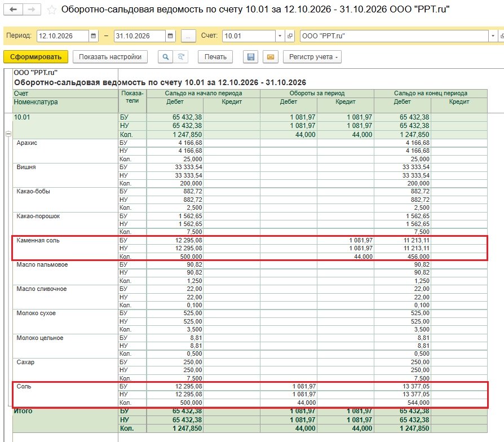504x442 pixels.
Task: Select the Молоко цельное row label
Action: point(40,338)
